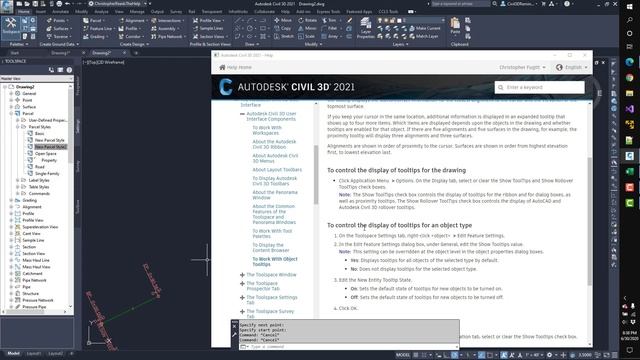Expand the Label Styles tree node
Screen dimensions: 640x360
pyautogui.click(x=18, y=180)
